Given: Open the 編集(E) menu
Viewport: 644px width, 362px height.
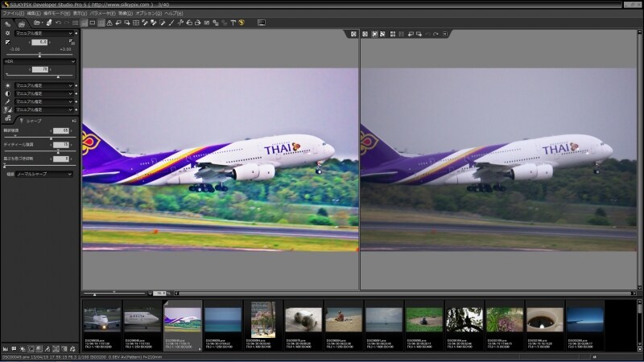Looking at the screenshot, I should pyautogui.click(x=34, y=13).
